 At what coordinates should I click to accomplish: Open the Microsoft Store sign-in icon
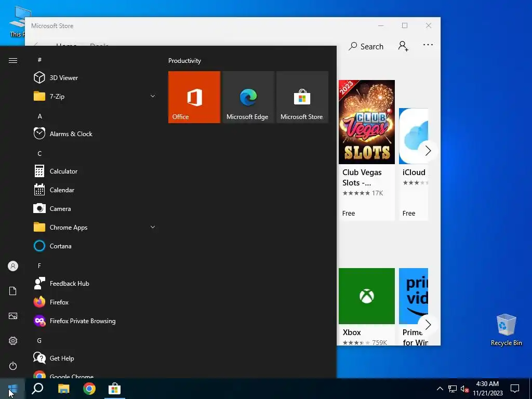403,46
